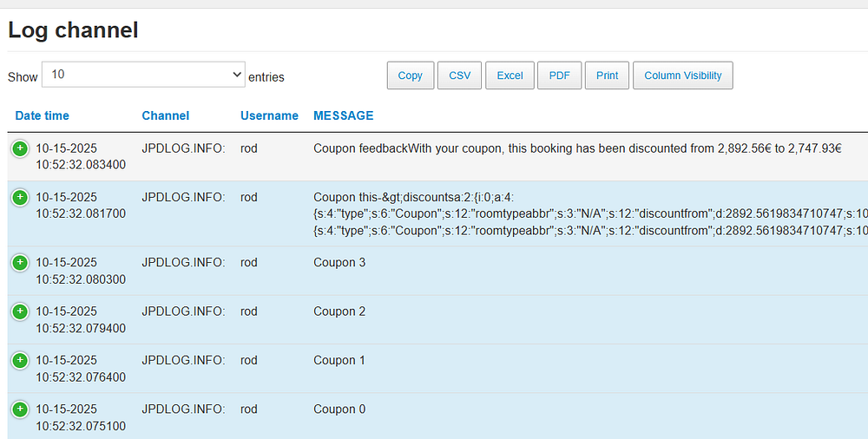This screenshot has height=439, width=868.
Task: Click the Coupon this->discounts message
Action: point(590,213)
